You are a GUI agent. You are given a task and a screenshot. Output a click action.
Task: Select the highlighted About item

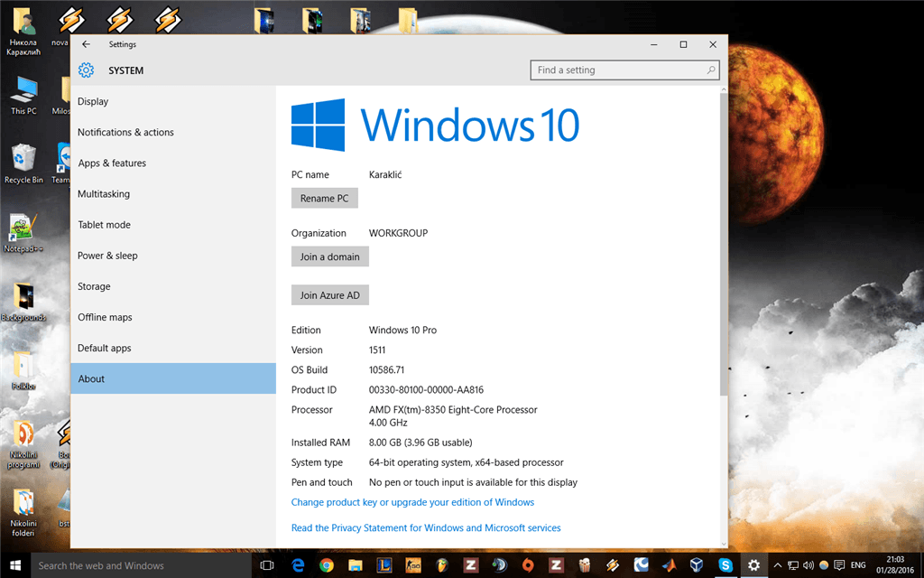pyautogui.click(x=172, y=378)
